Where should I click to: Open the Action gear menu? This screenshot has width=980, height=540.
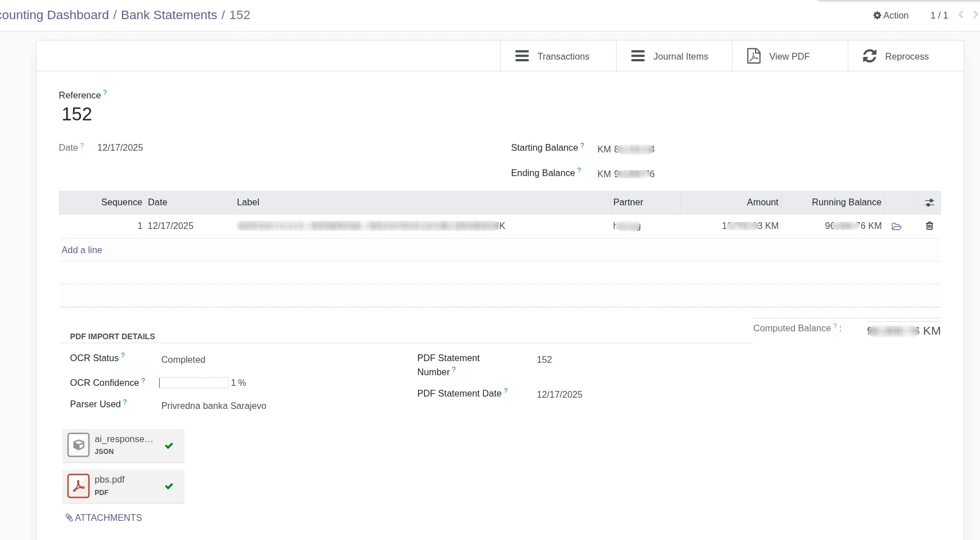pyautogui.click(x=891, y=16)
